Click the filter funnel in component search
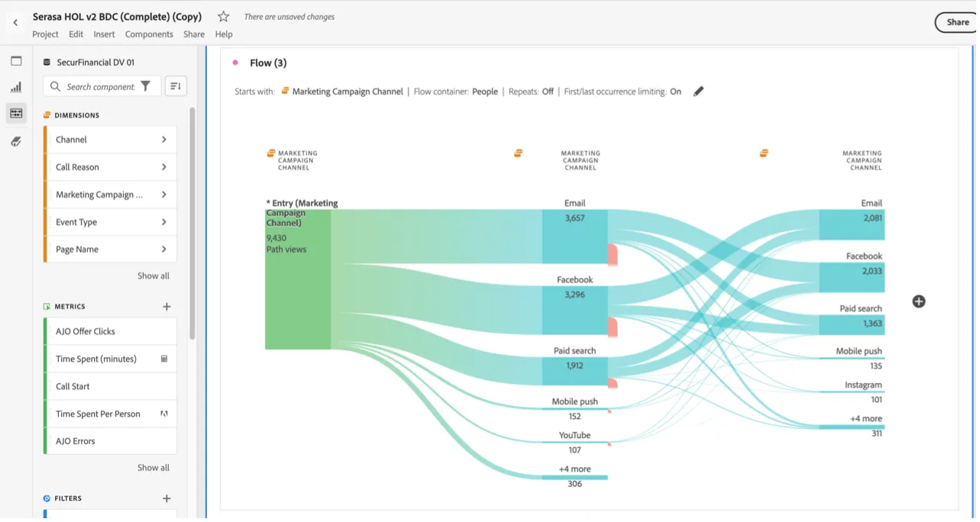The height and width of the screenshot is (522, 980). point(146,87)
